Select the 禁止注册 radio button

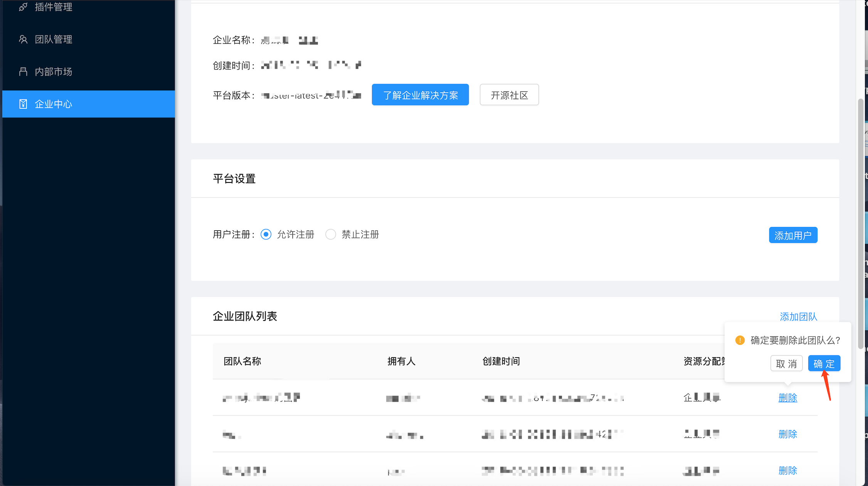tap(331, 235)
